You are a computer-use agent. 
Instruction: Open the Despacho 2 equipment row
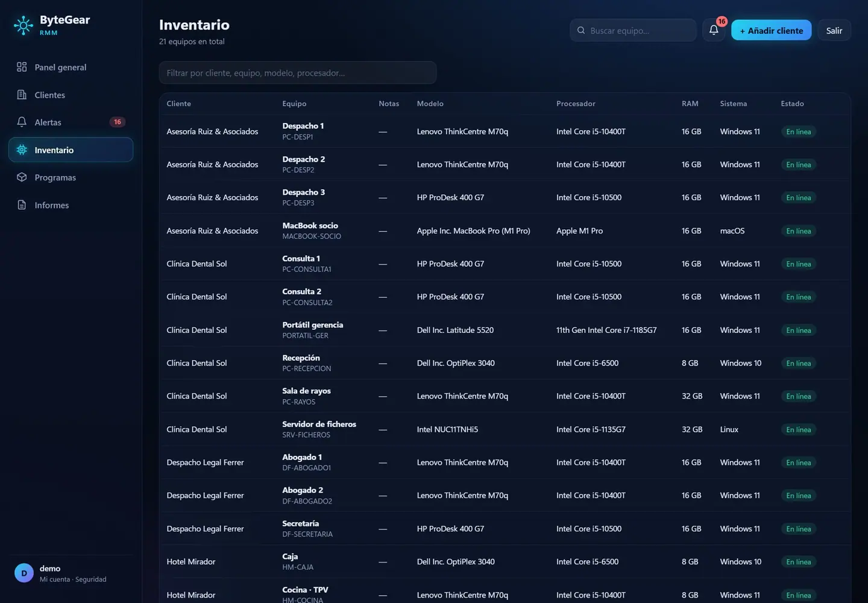505,165
